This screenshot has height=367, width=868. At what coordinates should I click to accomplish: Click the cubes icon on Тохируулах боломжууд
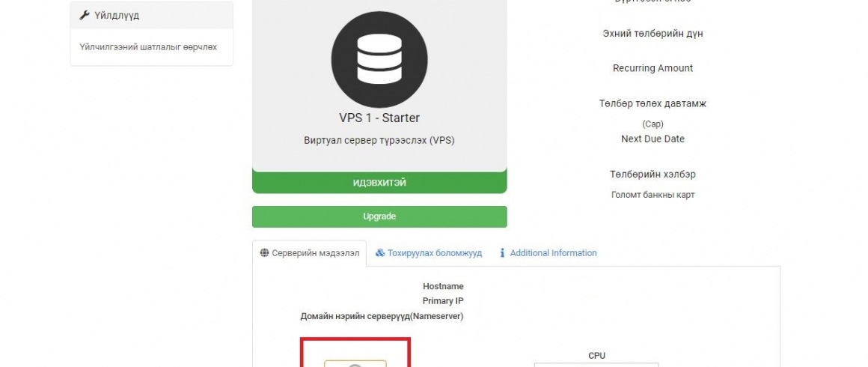(x=380, y=253)
